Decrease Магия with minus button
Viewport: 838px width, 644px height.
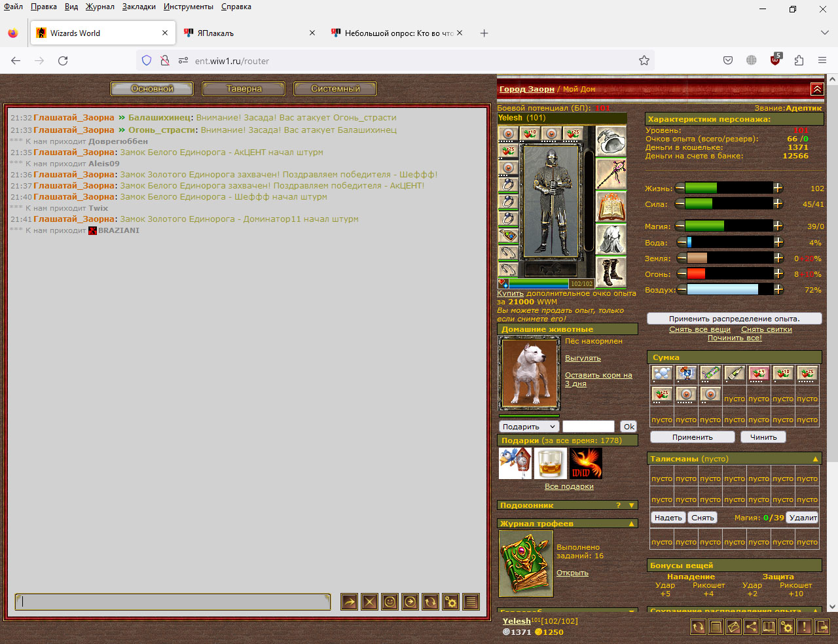(680, 226)
